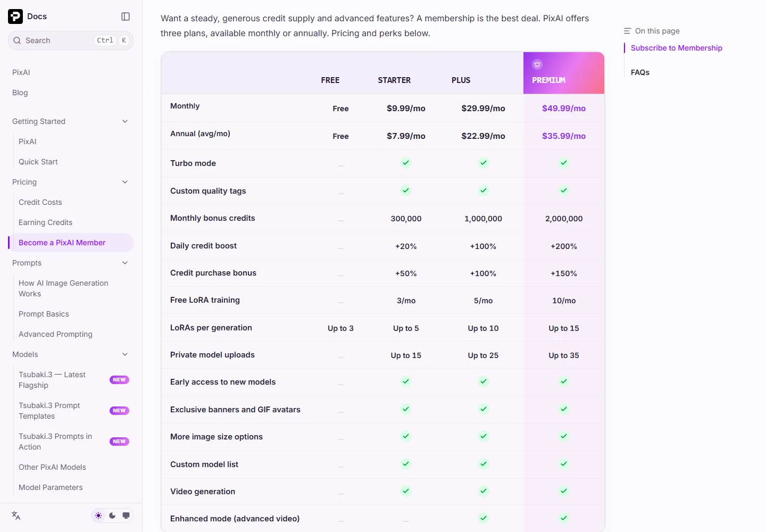Select the $49.99/mo Premium monthly price
766x532 pixels.
tap(564, 108)
